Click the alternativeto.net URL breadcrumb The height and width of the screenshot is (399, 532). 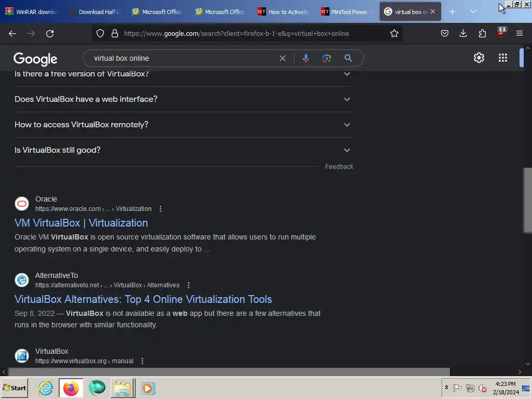(107, 285)
